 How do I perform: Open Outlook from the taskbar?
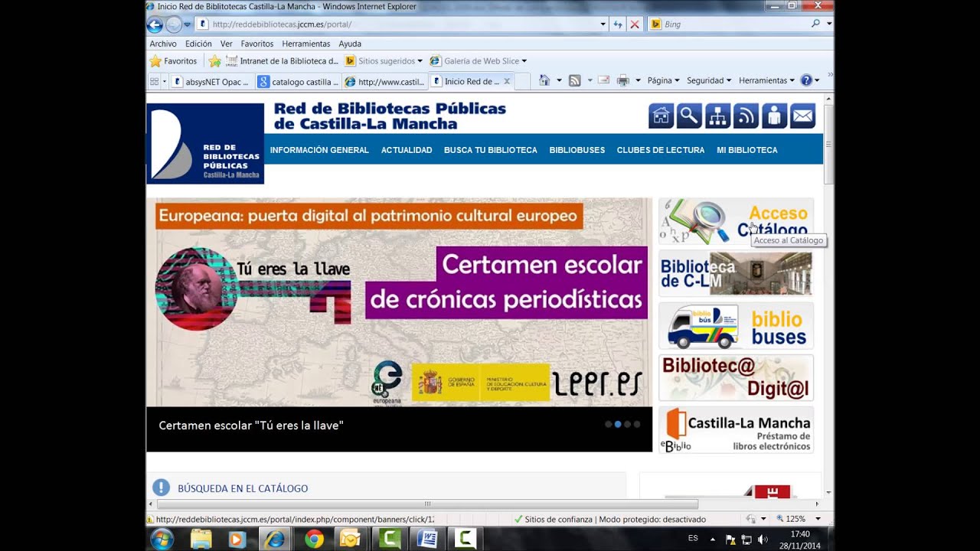[350, 539]
